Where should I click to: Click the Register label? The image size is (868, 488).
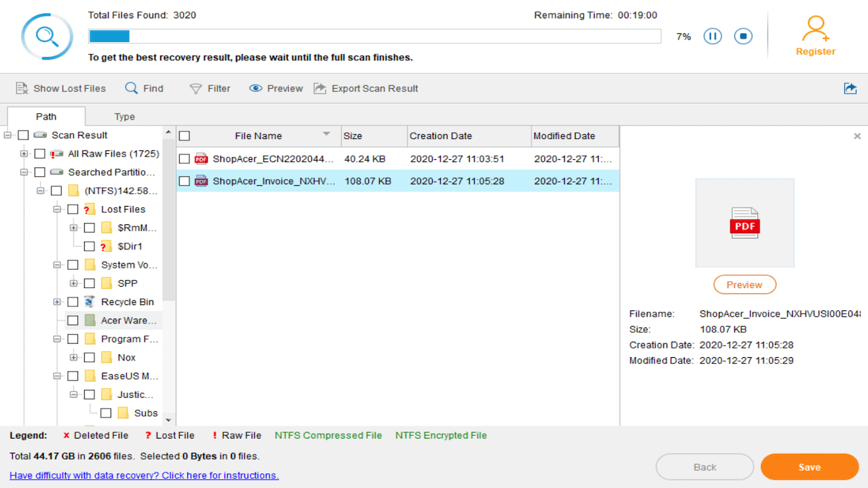(x=816, y=52)
